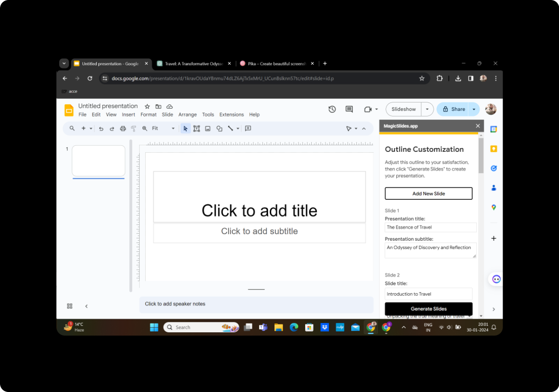The height and width of the screenshot is (392, 559).
Task: Click the Presentation title input field
Action: point(431,227)
